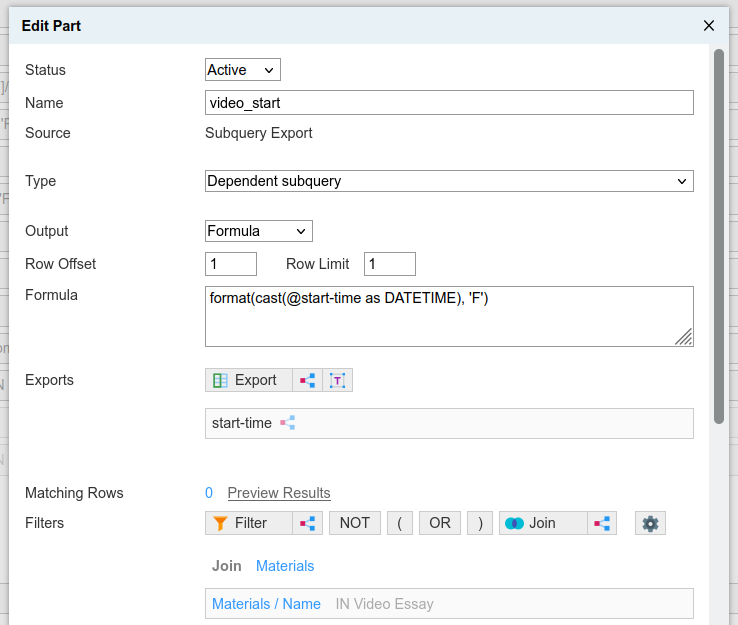738x625 pixels.
Task: Add opening parenthesis to filter
Action: click(399, 523)
